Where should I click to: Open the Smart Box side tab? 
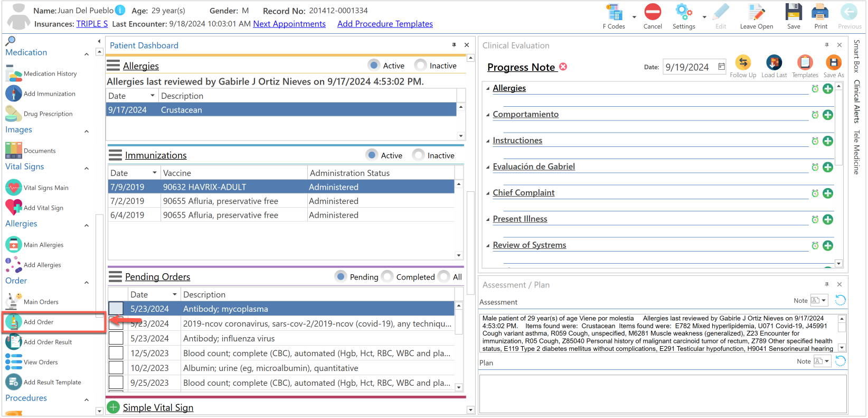857,56
